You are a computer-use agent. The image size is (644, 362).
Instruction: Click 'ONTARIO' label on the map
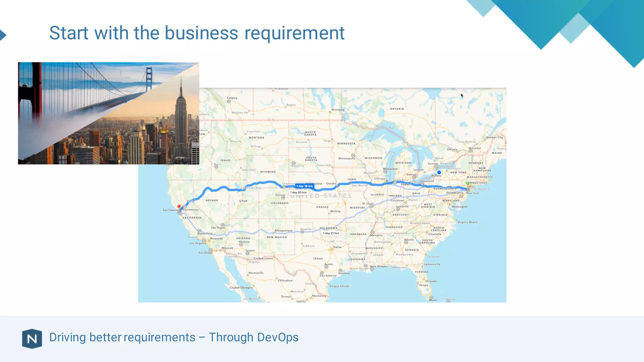[397, 109]
